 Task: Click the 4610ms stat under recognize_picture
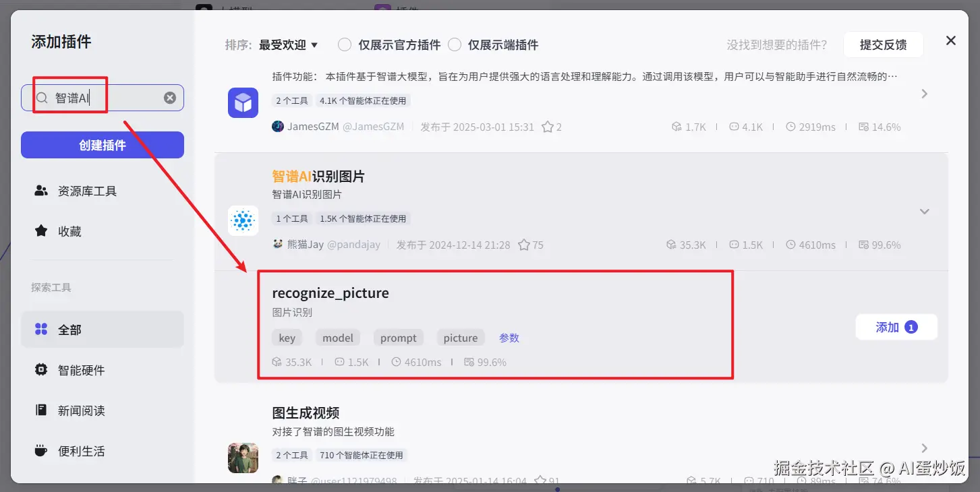[416, 363]
